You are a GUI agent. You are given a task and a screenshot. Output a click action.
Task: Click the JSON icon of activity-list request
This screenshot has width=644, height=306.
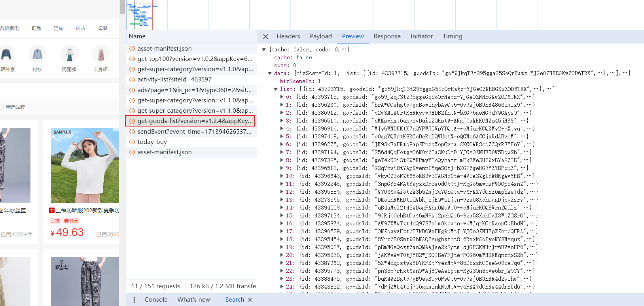point(132,79)
